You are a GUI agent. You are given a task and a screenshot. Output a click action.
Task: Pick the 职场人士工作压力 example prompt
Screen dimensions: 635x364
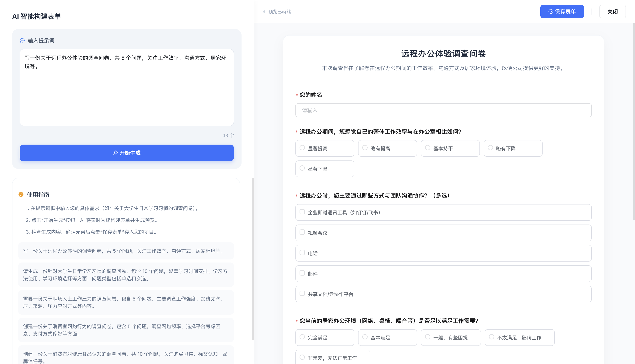click(x=126, y=302)
